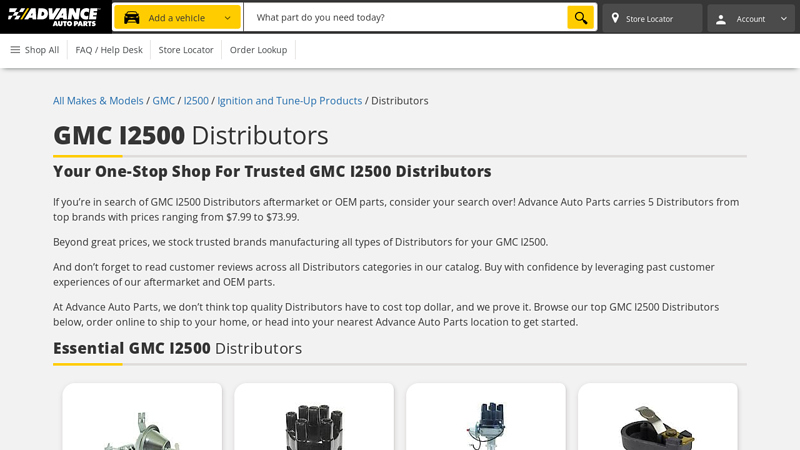This screenshot has width=800, height=450.
Task: Expand the Account menu chevron
Action: (784, 18)
